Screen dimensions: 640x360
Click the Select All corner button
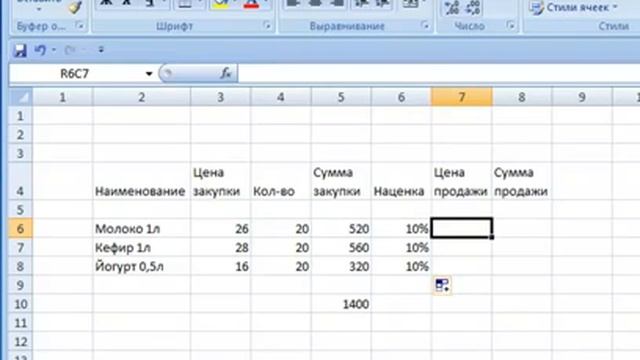coord(21,97)
